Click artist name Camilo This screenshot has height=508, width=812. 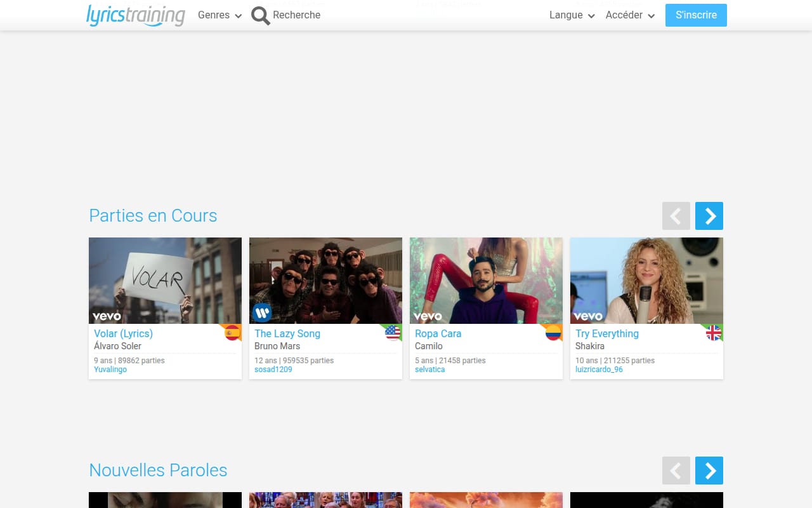(429, 346)
